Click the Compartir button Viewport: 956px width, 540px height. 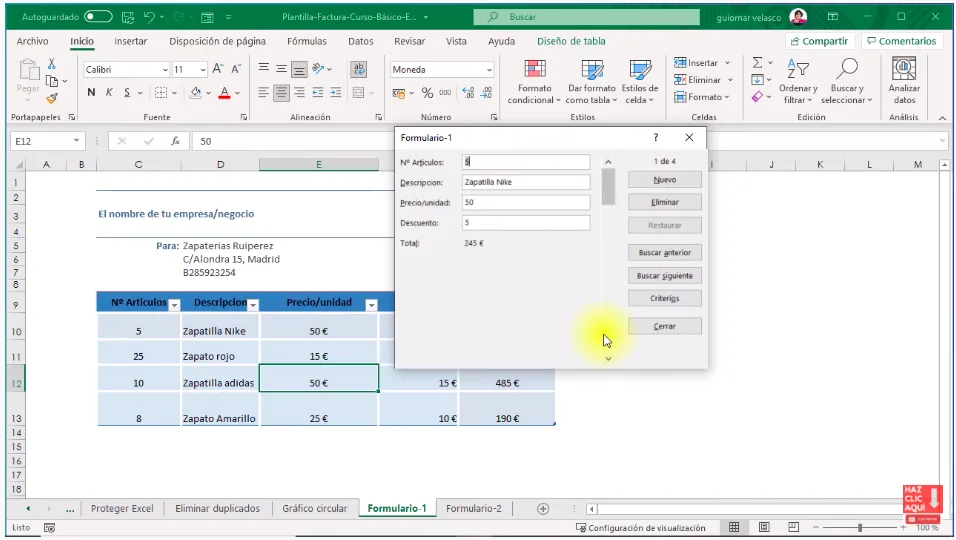819,41
